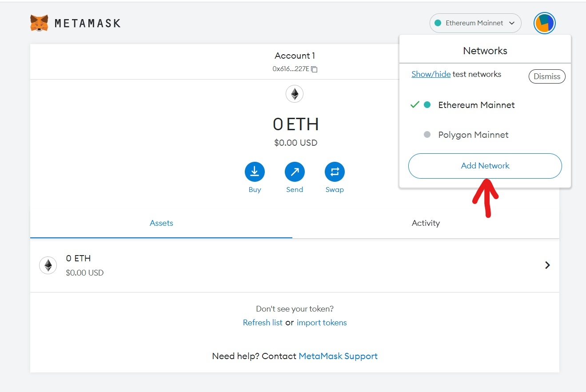Click the Buy download icon

coord(255,172)
